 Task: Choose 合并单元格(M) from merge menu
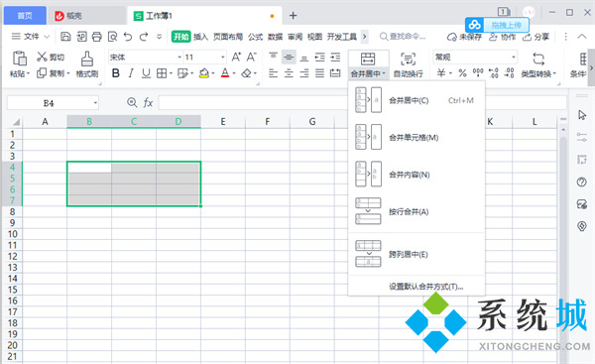click(416, 137)
